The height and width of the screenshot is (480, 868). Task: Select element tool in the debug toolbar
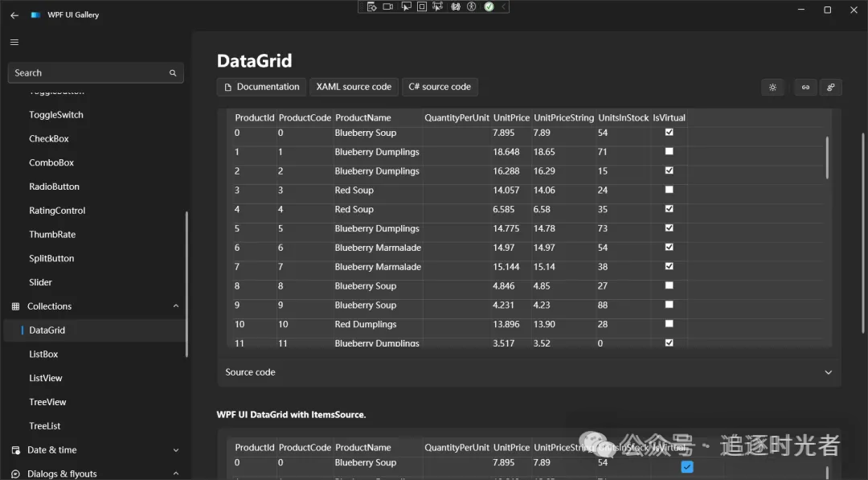404,6
